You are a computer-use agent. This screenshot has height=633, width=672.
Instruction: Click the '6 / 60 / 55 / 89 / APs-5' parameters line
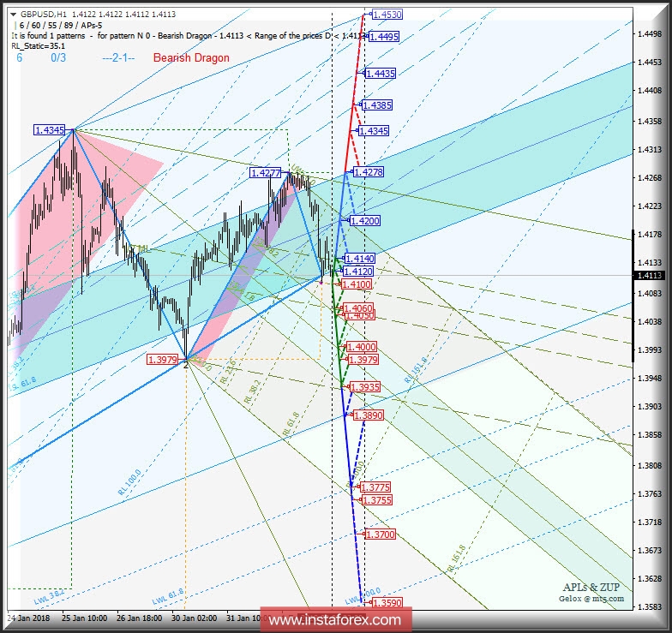(60, 26)
